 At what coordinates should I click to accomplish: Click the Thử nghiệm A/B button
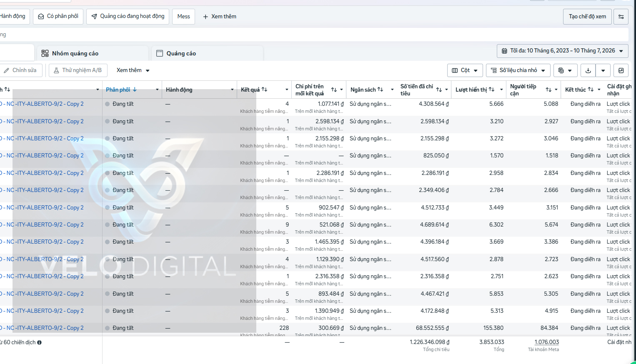pyautogui.click(x=78, y=70)
